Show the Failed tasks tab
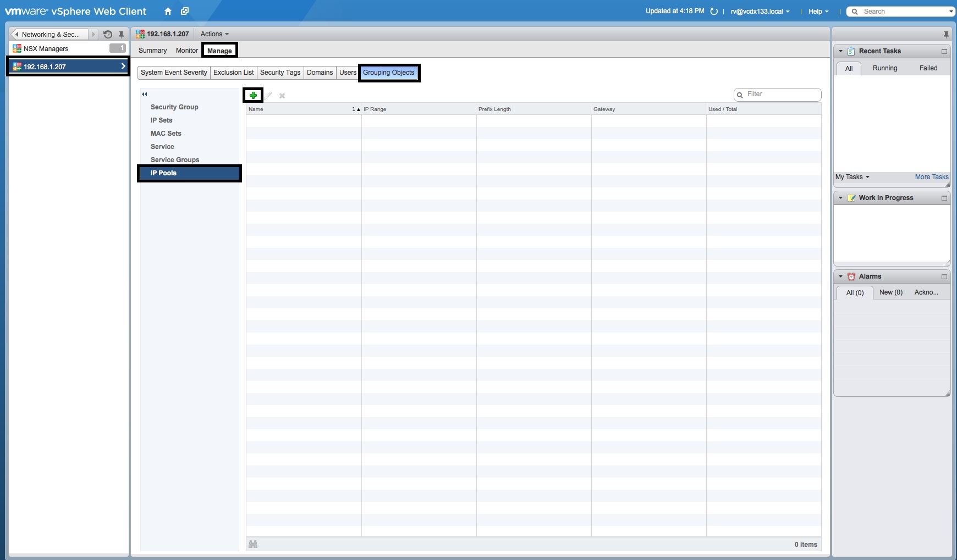 [x=928, y=68]
